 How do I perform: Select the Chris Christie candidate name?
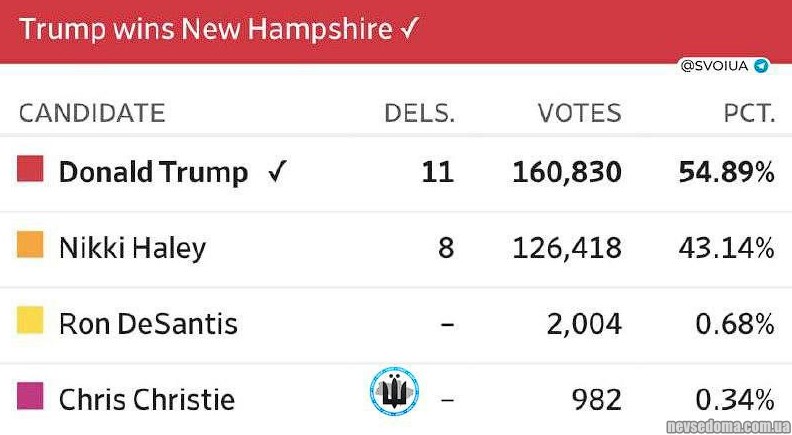click(147, 400)
